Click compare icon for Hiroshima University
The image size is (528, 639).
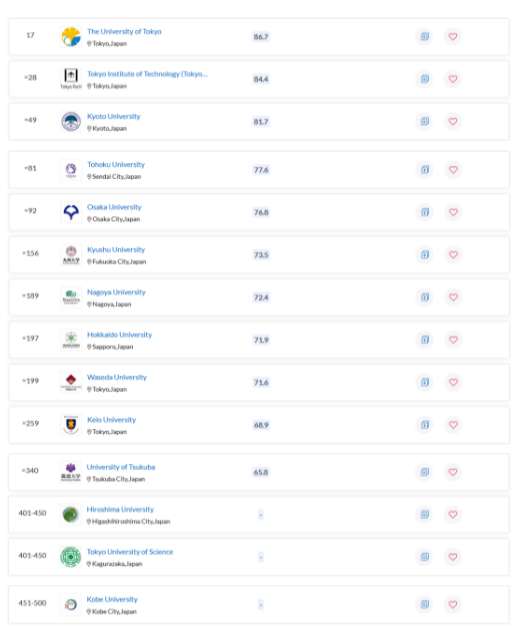pyautogui.click(x=425, y=514)
